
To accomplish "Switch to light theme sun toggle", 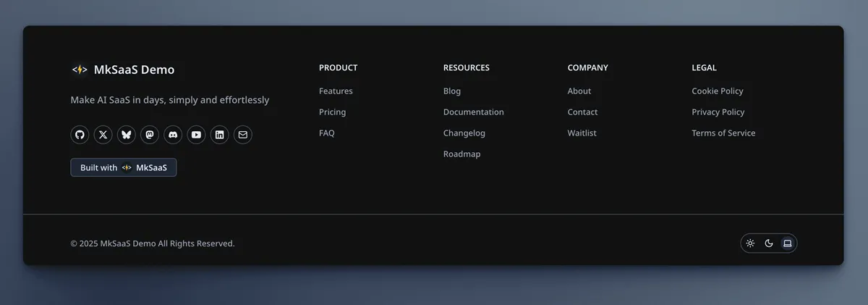I will [x=750, y=243].
